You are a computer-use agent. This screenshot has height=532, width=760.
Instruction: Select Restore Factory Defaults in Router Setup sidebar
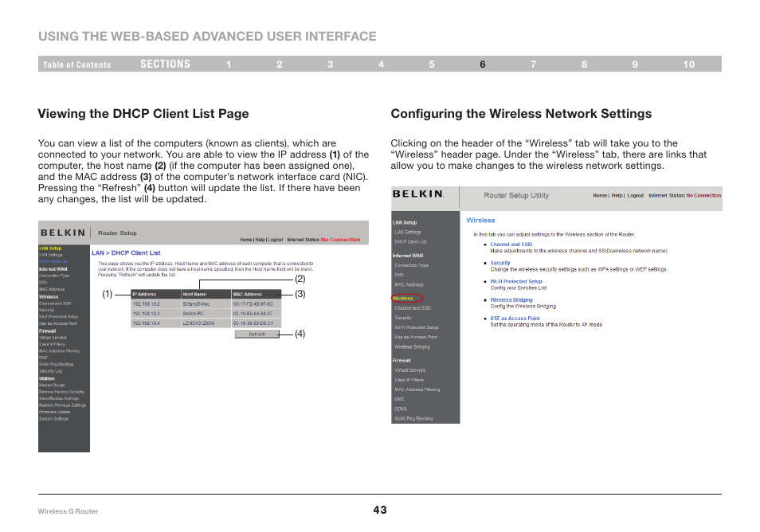point(61,392)
